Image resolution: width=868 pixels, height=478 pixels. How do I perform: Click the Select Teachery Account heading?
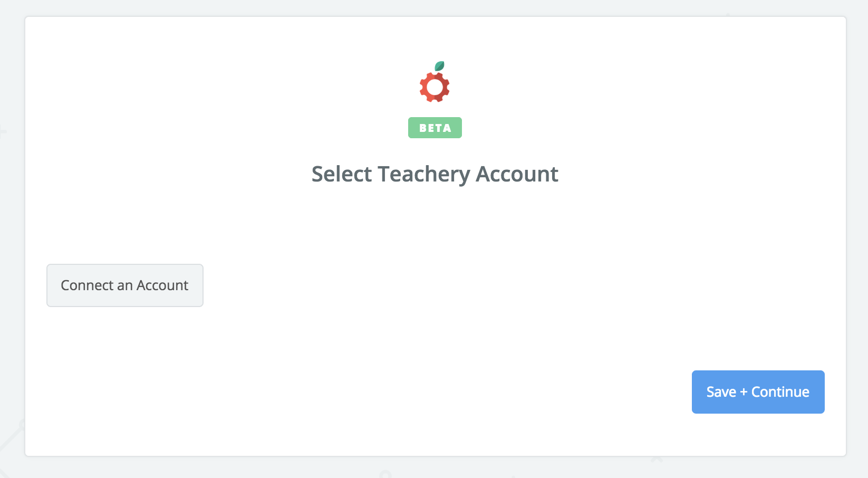[435, 174]
